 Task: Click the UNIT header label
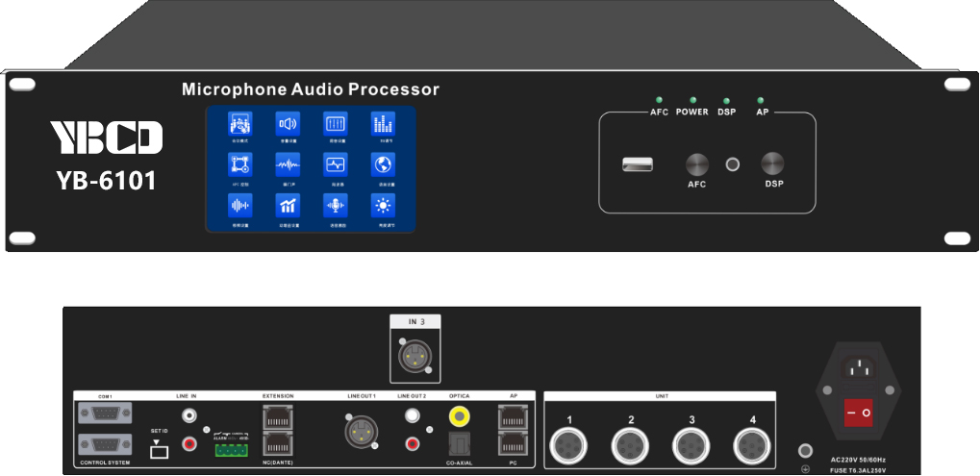pyautogui.click(x=662, y=396)
